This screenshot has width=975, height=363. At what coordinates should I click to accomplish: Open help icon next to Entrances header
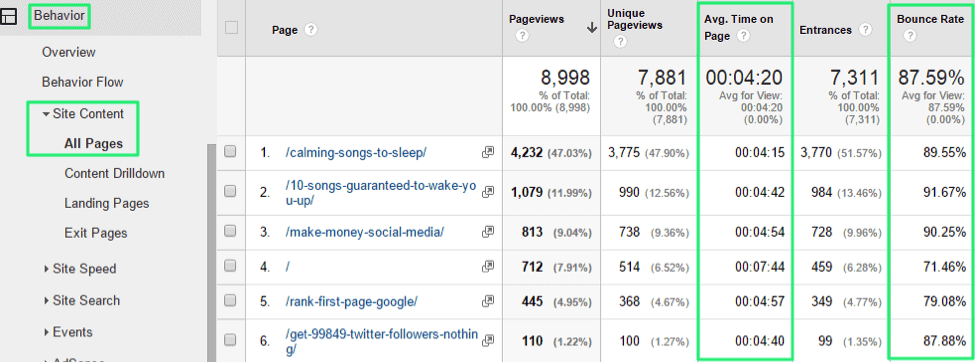[866, 30]
